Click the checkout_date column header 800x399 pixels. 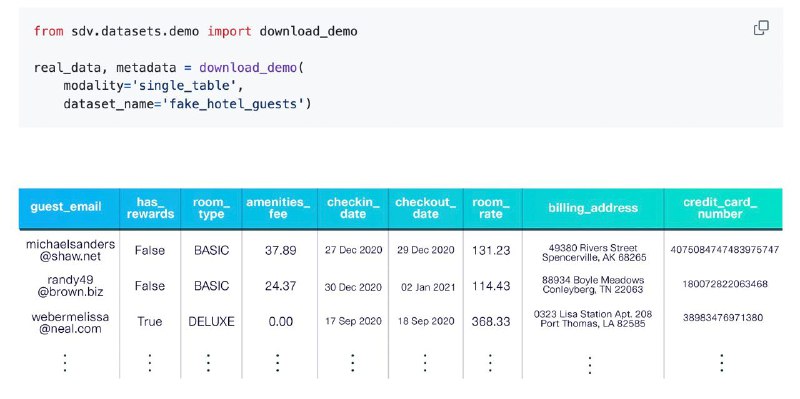coord(426,208)
